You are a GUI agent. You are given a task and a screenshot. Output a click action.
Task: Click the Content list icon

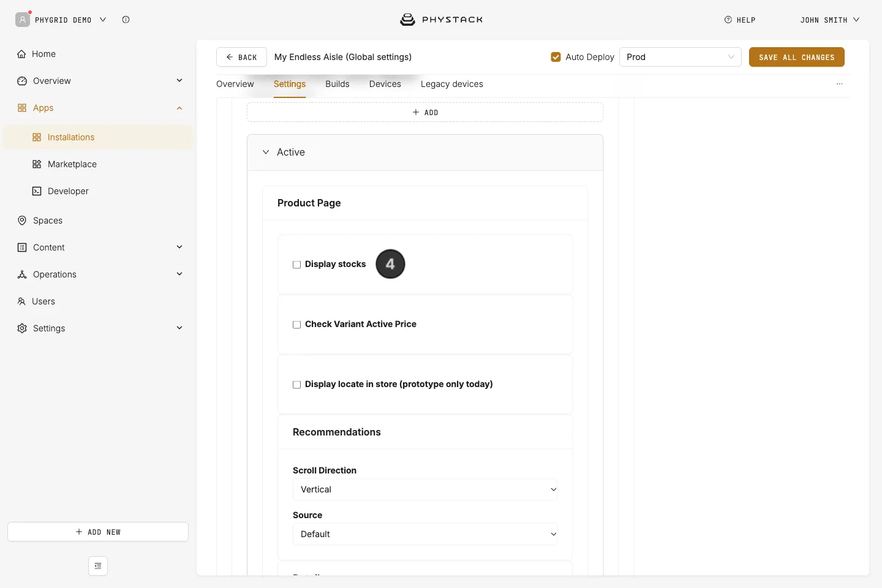pos(22,247)
